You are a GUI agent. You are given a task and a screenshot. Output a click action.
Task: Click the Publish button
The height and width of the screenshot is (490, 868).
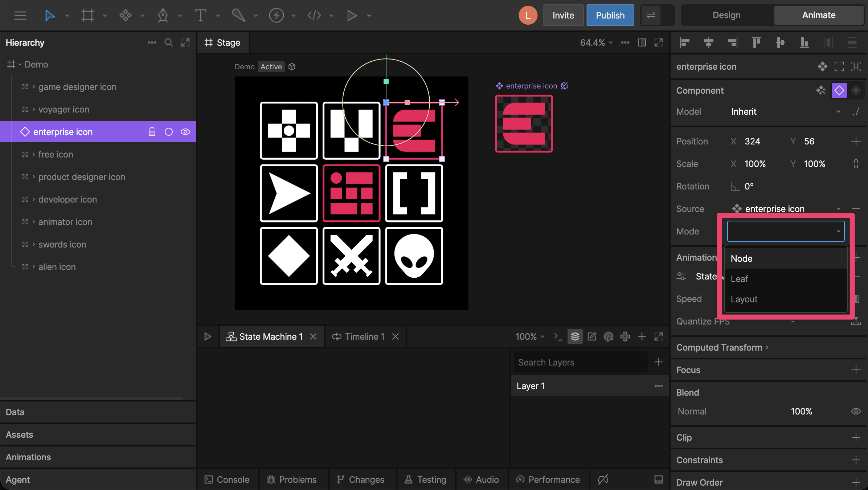pos(610,16)
